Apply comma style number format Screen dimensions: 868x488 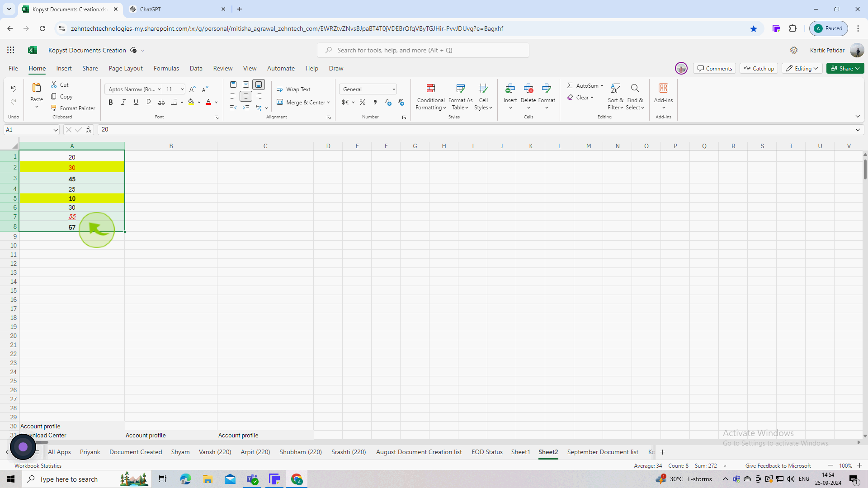[x=375, y=103]
